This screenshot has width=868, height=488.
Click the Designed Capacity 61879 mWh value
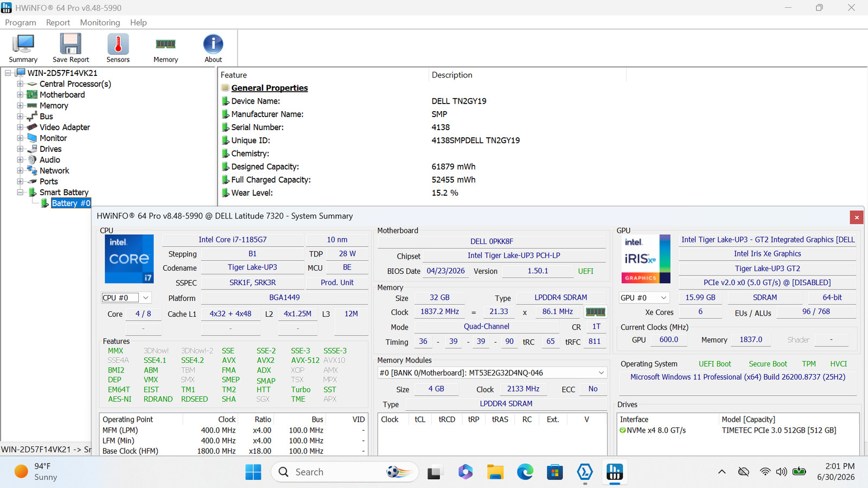(454, 166)
